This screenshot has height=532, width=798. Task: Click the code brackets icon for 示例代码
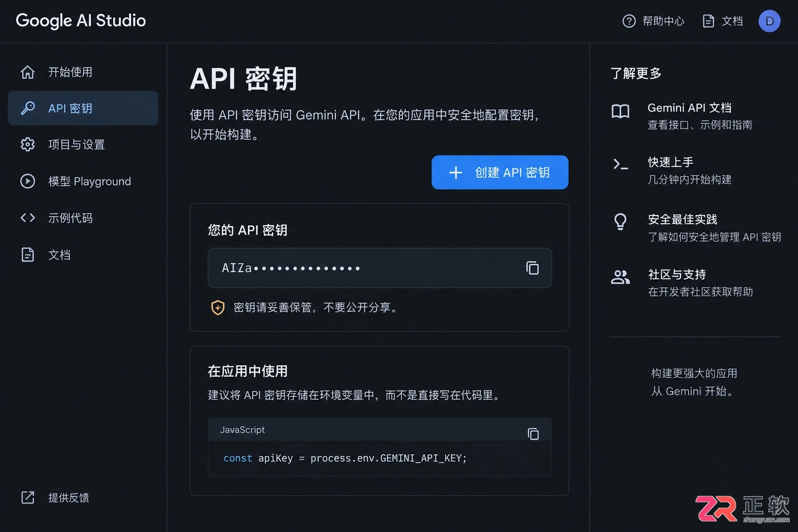point(28,218)
